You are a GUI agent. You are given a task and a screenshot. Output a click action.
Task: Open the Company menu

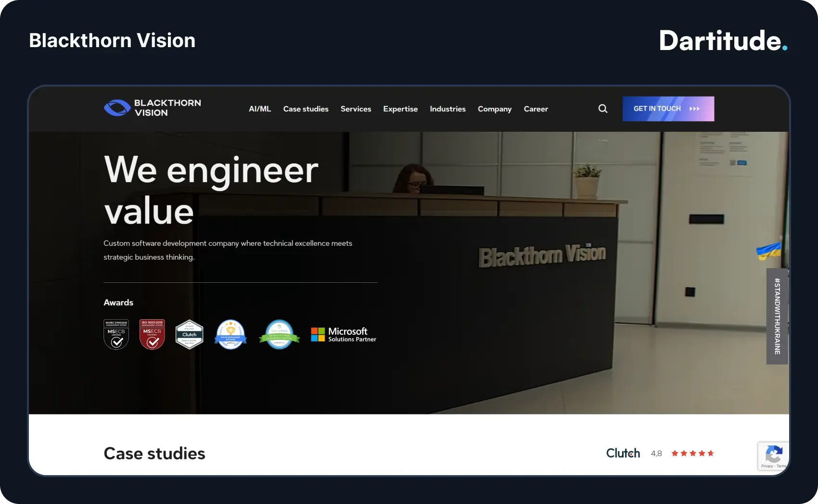click(x=495, y=109)
